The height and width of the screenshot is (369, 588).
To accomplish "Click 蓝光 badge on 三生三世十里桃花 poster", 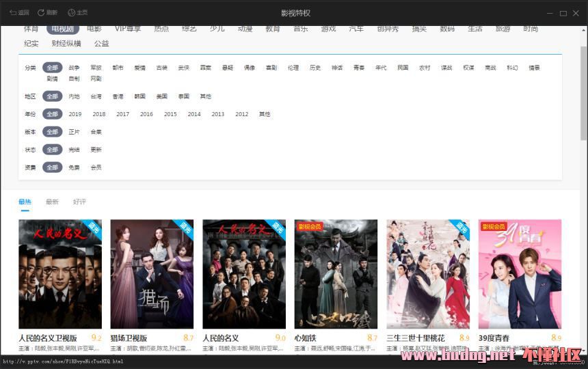I will click(462, 228).
